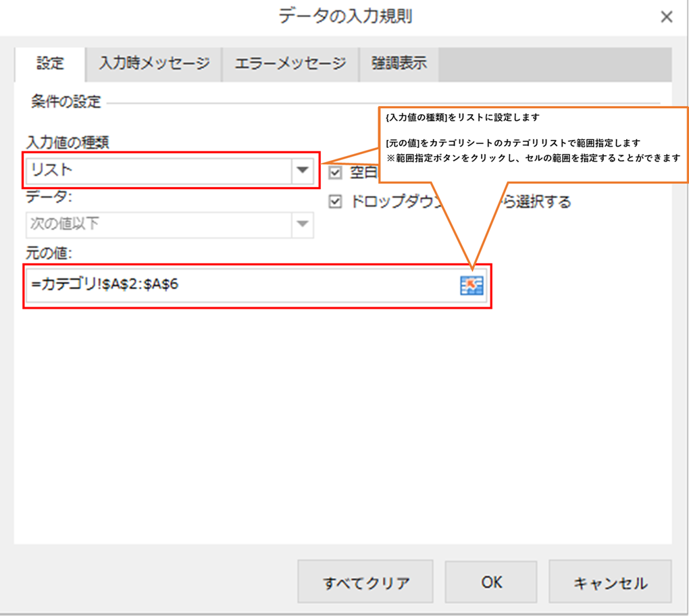Click the キャンセル button
Image resolution: width=689 pixels, height=616 pixels.
(610, 582)
